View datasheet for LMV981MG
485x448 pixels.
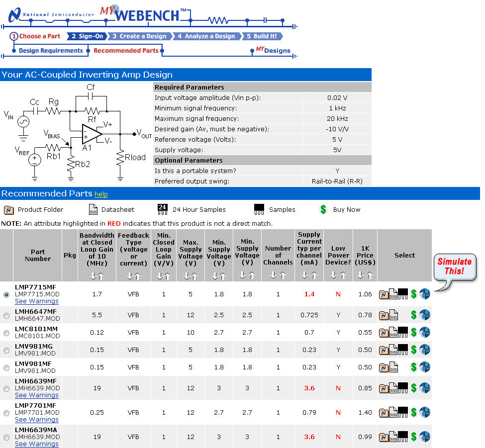tap(393, 350)
